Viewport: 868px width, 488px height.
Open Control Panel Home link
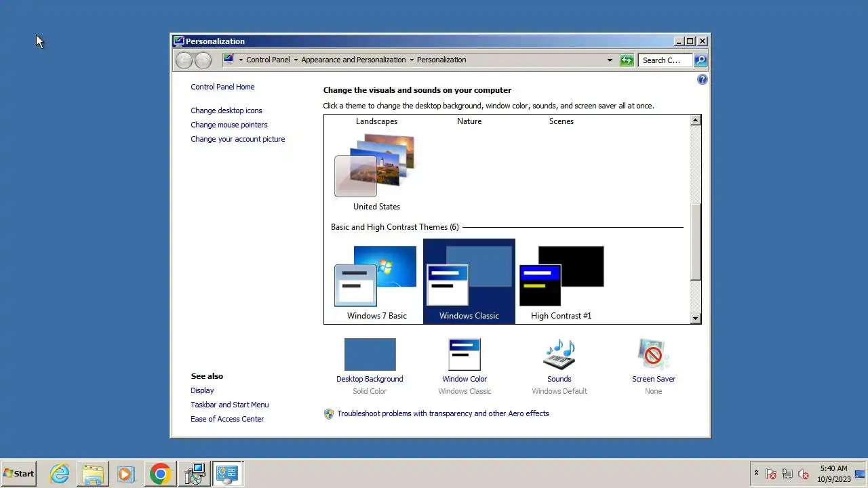(222, 87)
